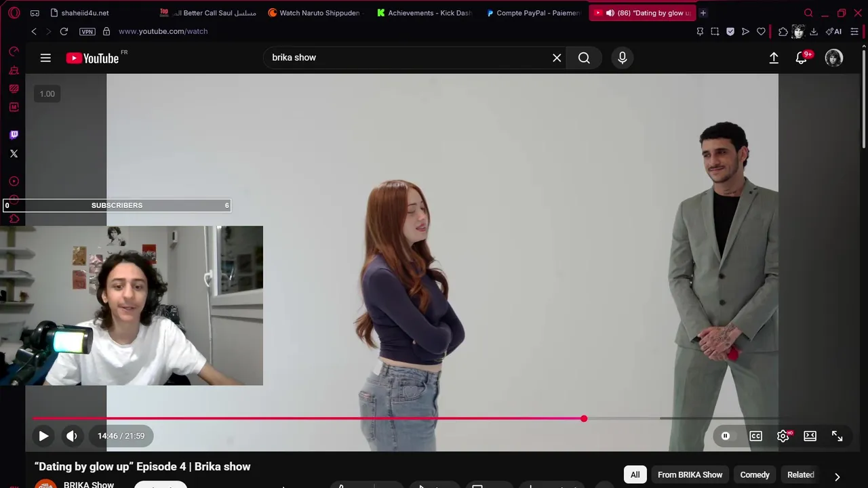Click the video progress bar scrubber
868x488 pixels.
tap(584, 419)
